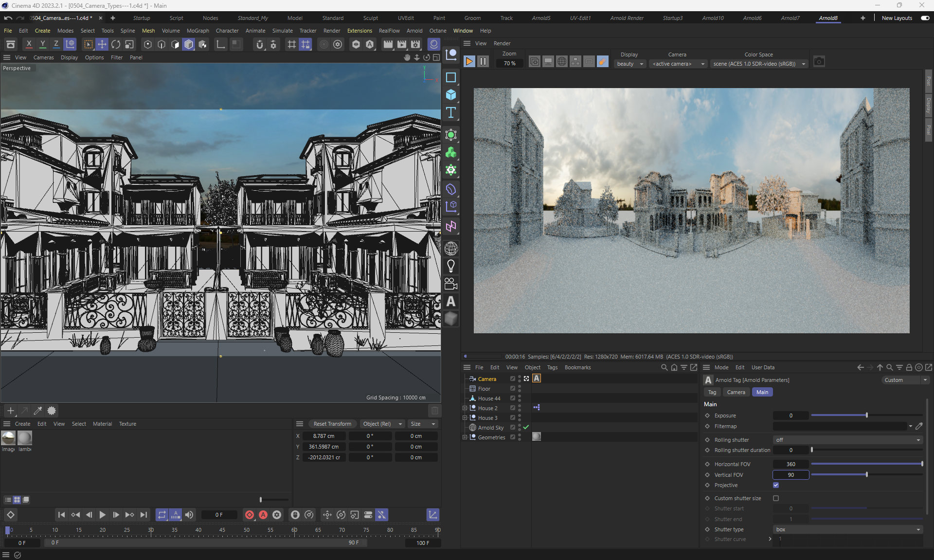The image size is (934, 560).
Task: Open the Rolling shutter dropdown
Action: pos(847,440)
